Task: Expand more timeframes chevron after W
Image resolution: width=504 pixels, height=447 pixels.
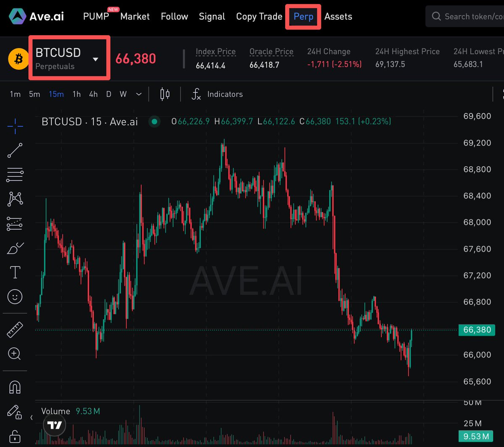Action: coord(139,94)
